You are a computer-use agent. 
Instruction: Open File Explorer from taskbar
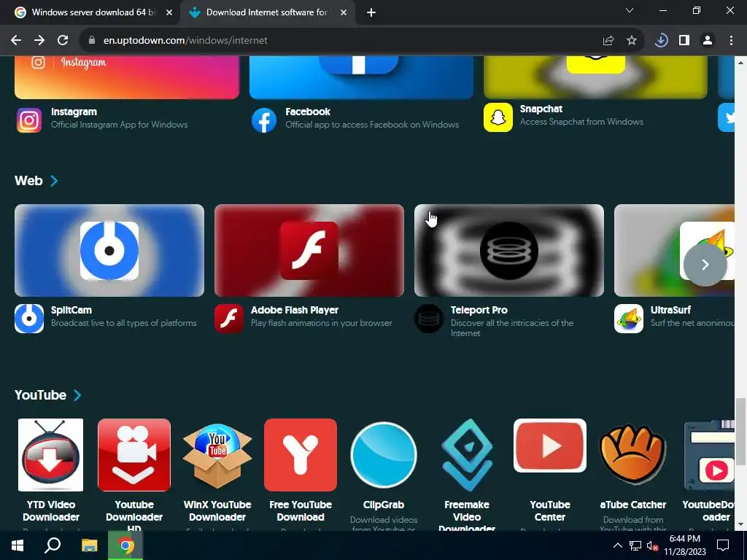[x=89, y=545]
